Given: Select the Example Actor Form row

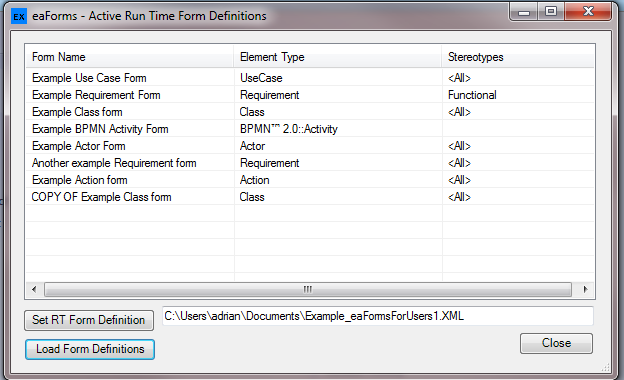Looking at the screenshot, I should click(310, 146).
